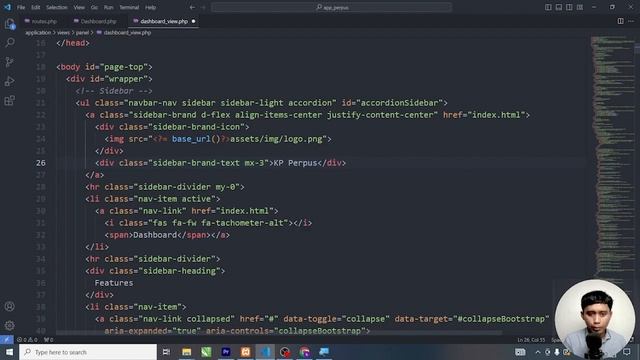
Task: Toggle the primary side bar layout icon
Action: tap(548, 7)
